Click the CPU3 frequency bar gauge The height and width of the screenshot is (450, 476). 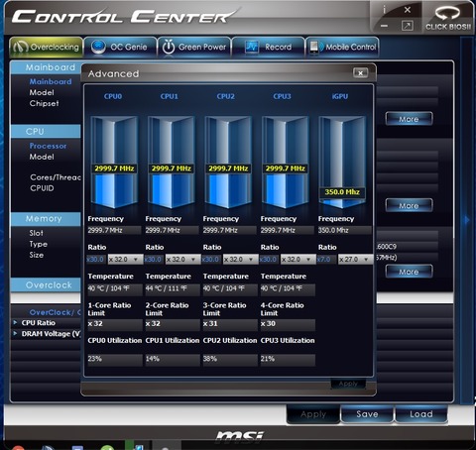pos(285,162)
